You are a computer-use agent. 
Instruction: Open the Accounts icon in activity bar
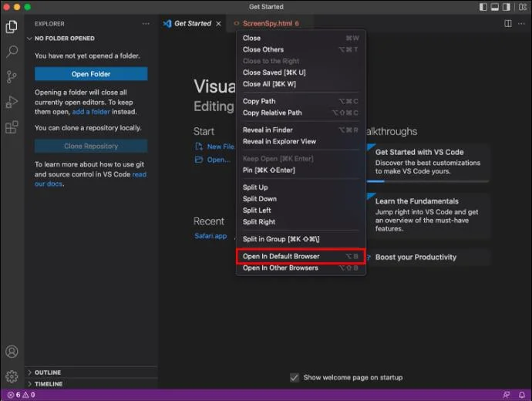12,352
